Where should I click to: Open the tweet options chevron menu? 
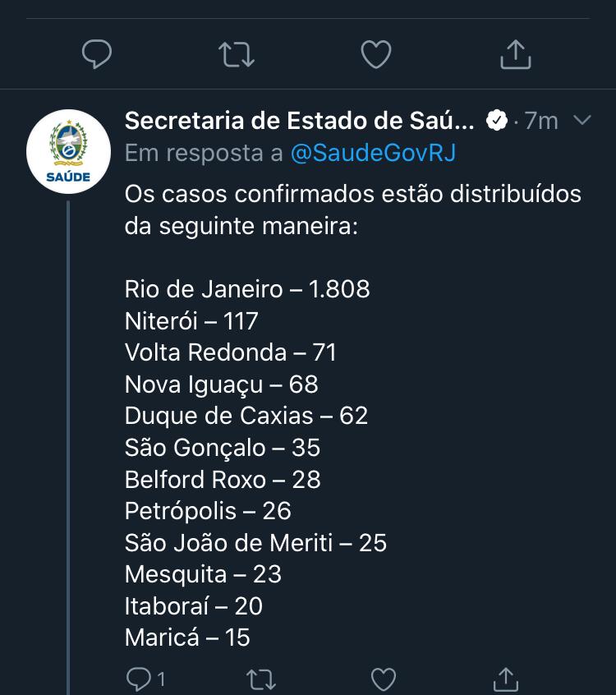tap(582, 120)
